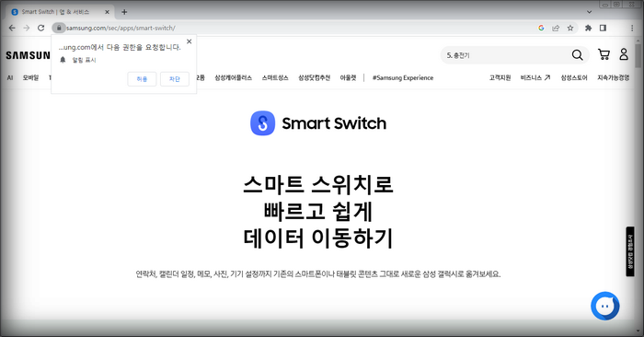Open the 아울렛 menu item
The image size is (644, 337).
348,77
